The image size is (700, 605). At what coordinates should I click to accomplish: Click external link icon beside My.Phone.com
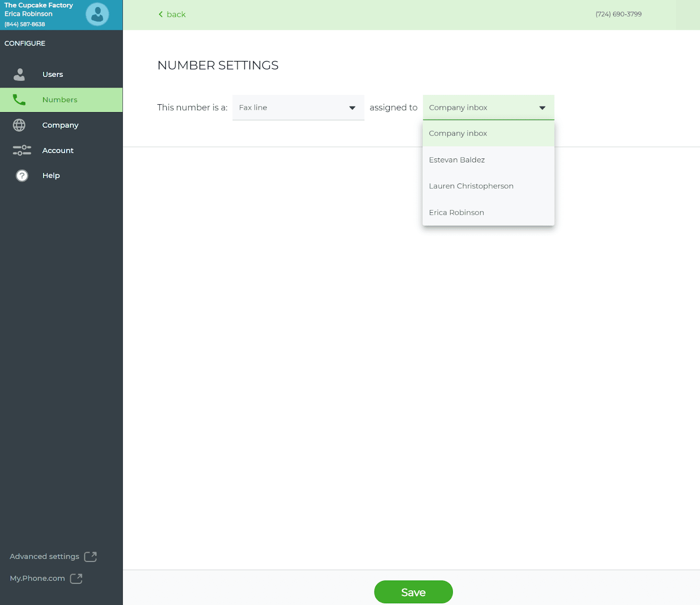click(x=76, y=578)
